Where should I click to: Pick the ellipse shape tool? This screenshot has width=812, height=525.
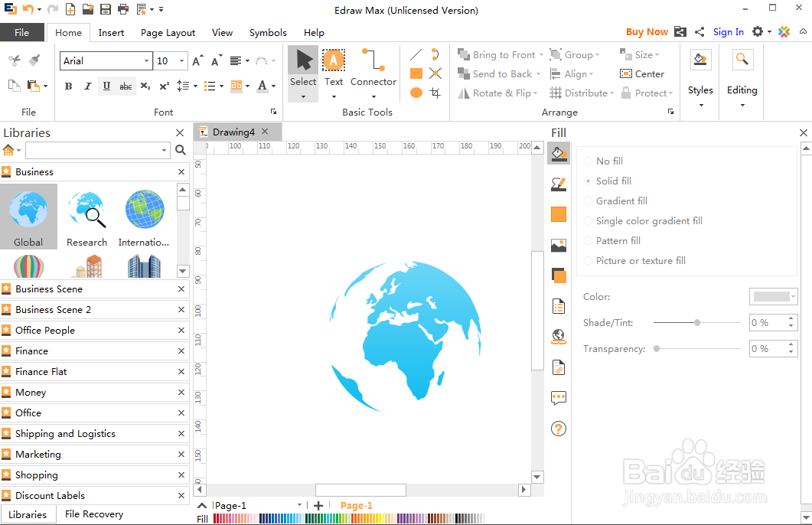coord(416,93)
